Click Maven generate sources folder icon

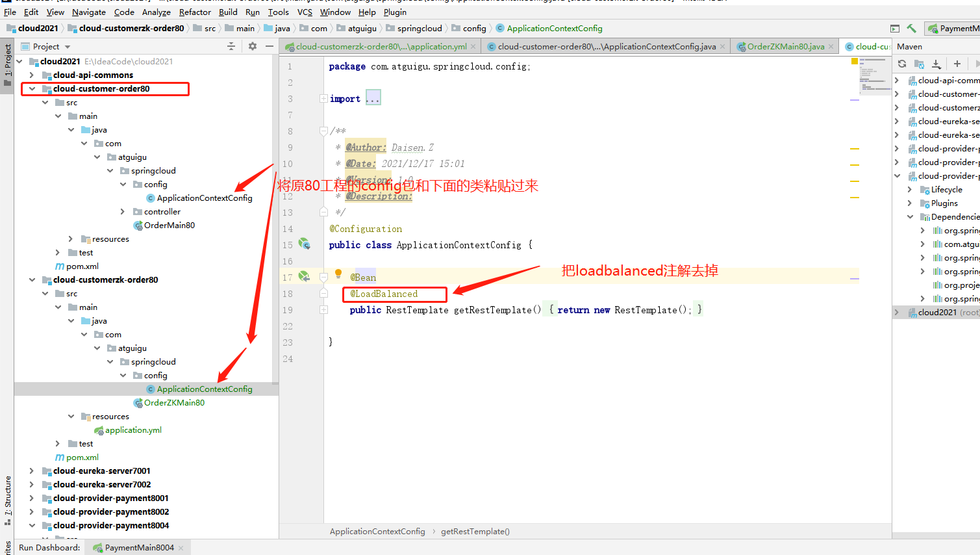click(x=919, y=64)
